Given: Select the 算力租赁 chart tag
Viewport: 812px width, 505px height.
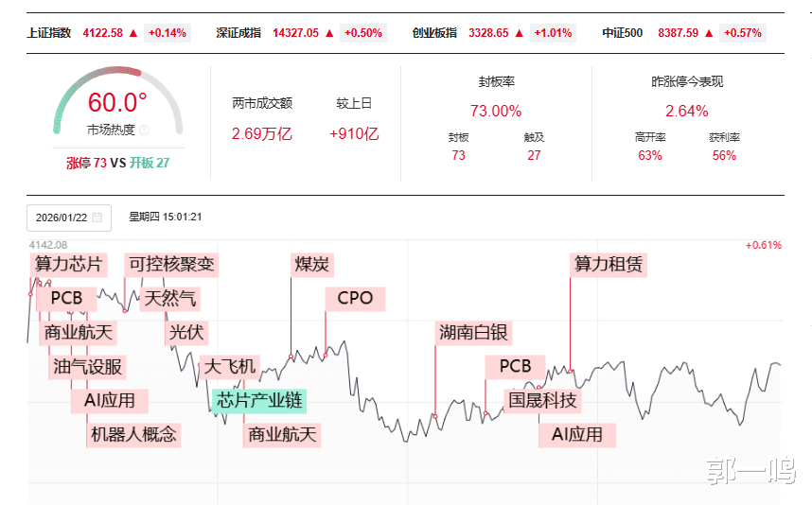Looking at the screenshot, I should point(609,264).
